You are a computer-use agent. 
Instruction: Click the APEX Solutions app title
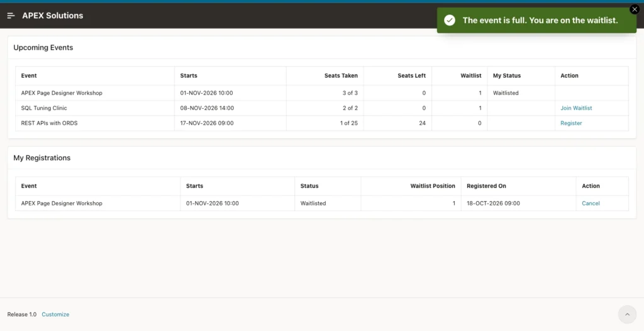(53, 16)
